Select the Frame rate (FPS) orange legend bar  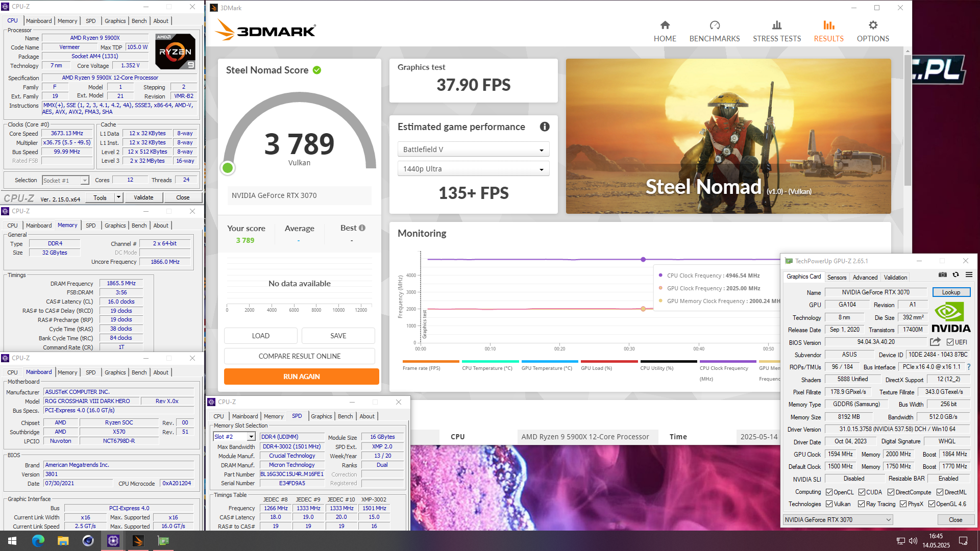[431, 362]
